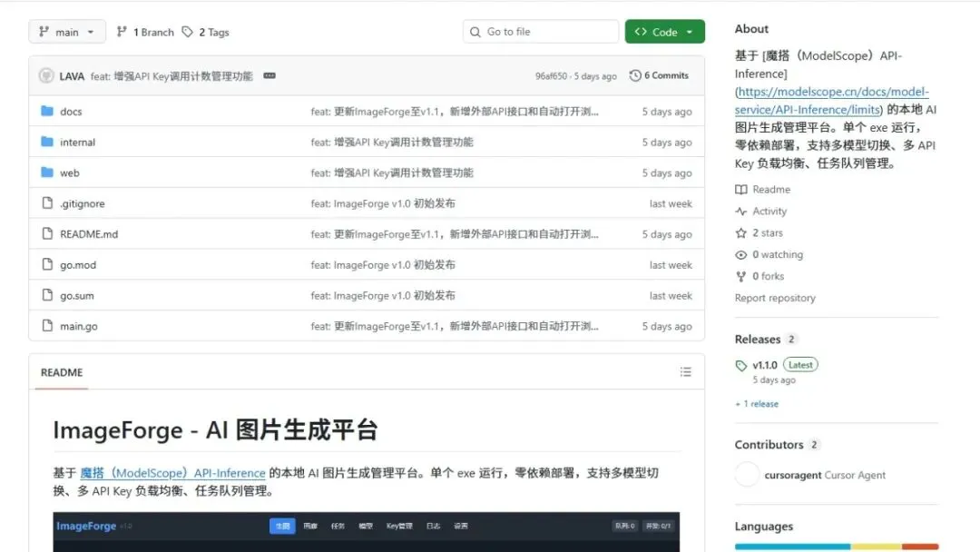Screen dimensions: 980x552
Task: Click the cursoragent contributor avatar
Action: [x=747, y=475]
